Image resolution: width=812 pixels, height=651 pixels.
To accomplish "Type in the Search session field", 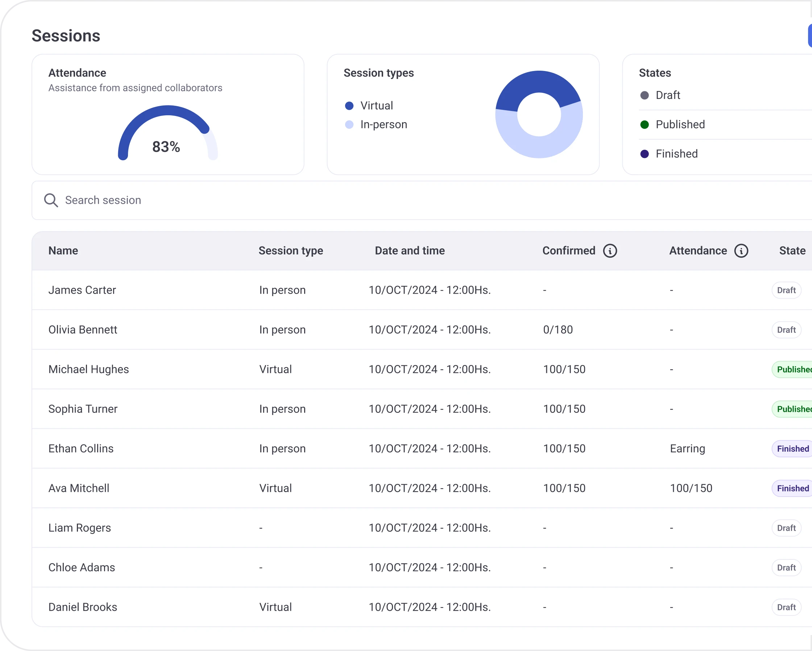I will tap(264, 200).
